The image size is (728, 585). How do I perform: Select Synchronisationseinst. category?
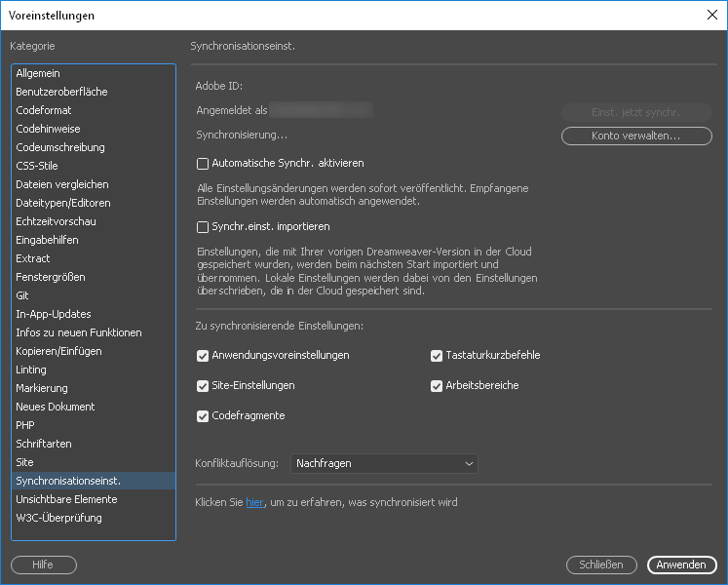[94, 481]
